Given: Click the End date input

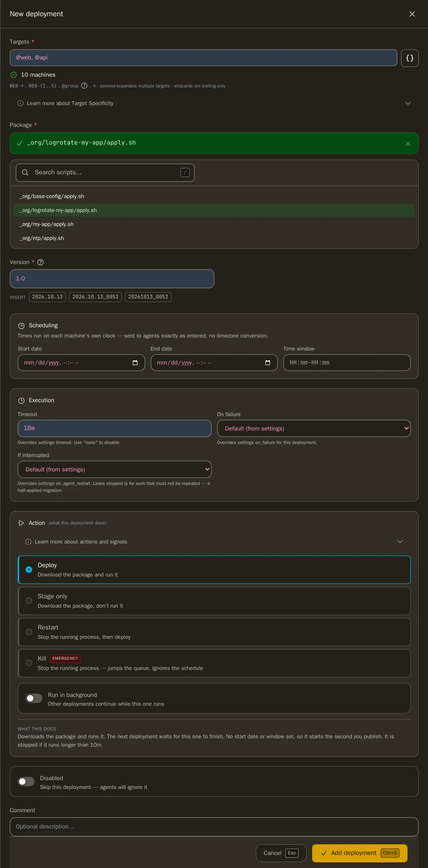Looking at the screenshot, I should (214, 363).
